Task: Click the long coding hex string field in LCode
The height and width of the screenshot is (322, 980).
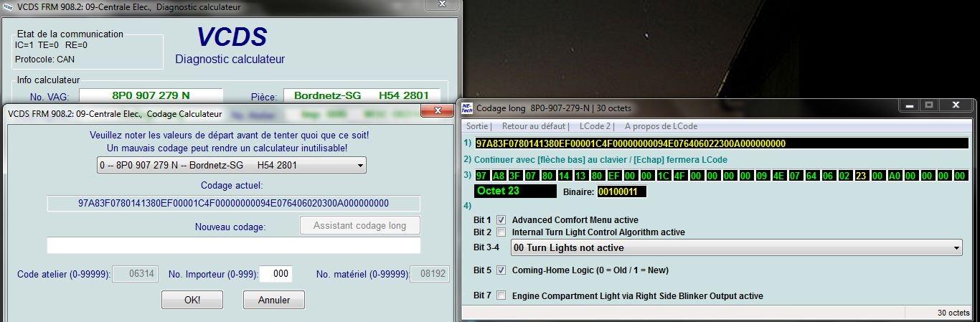Action: point(722,143)
